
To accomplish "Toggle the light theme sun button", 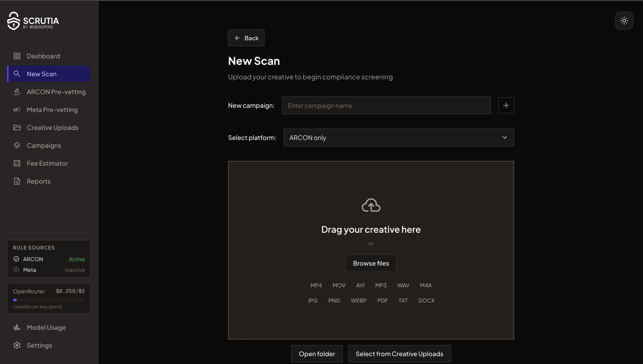I will tap(624, 21).
